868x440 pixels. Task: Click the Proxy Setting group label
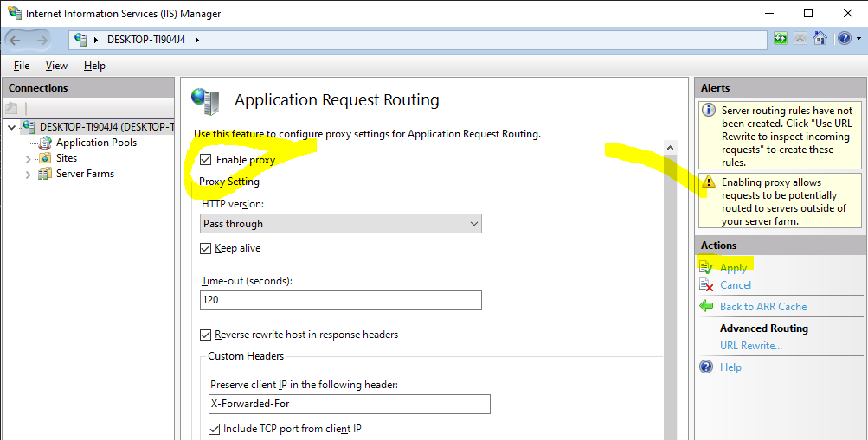coord(229,182)
